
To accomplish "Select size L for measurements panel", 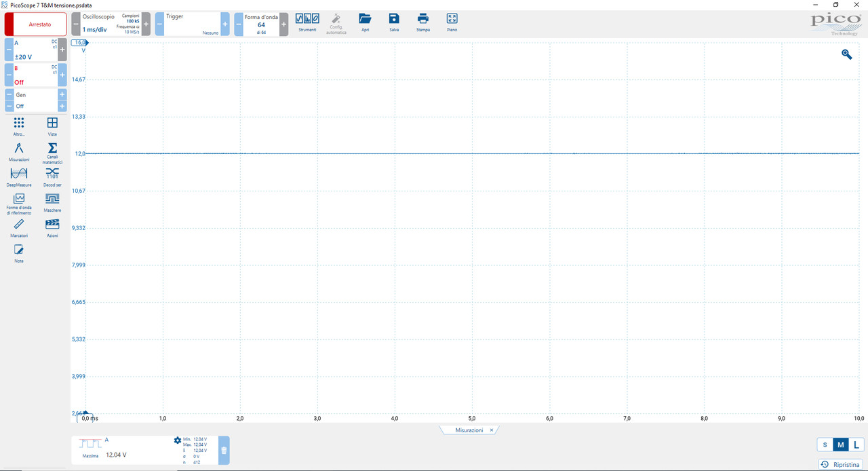I will click(856, 445).
